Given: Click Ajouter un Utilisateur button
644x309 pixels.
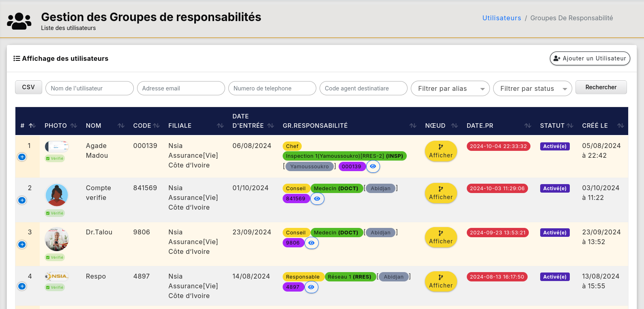Looking at the screenshot, I should 590,58.
